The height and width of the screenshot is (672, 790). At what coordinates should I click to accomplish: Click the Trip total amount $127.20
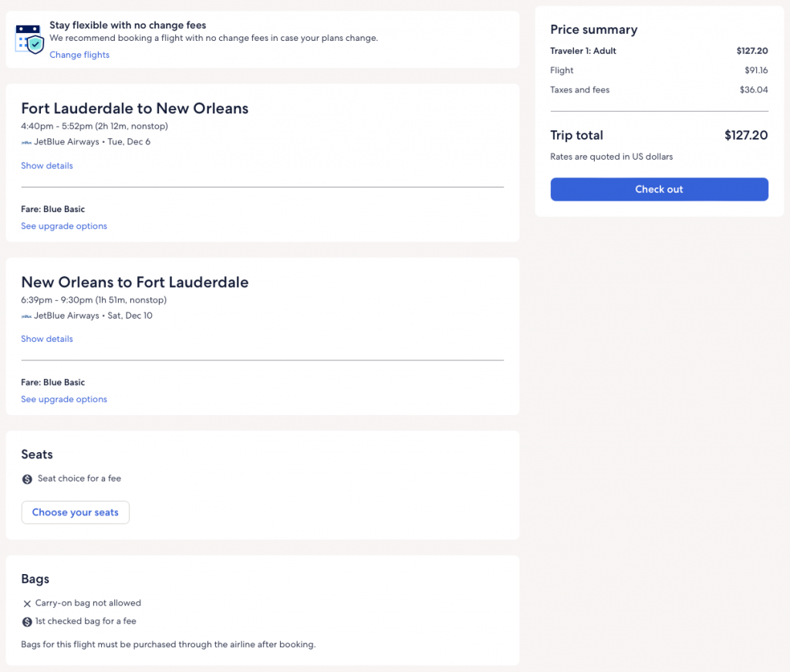(746, 136)
